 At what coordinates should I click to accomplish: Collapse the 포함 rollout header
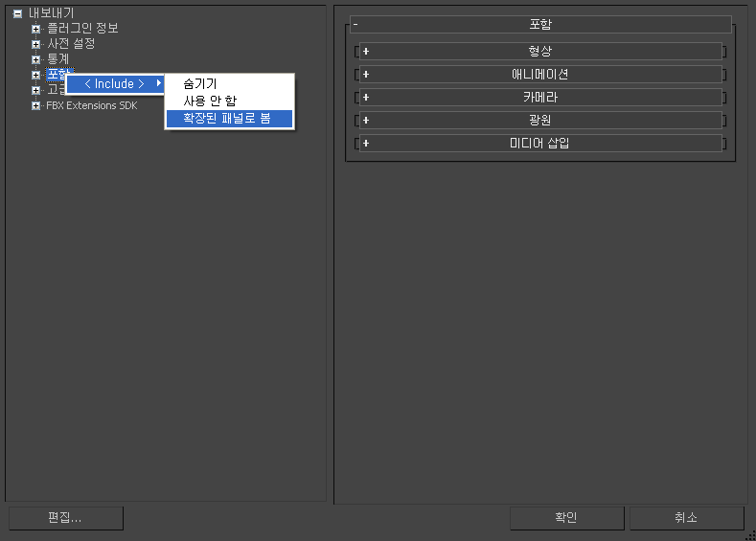(x=540, y=24)
